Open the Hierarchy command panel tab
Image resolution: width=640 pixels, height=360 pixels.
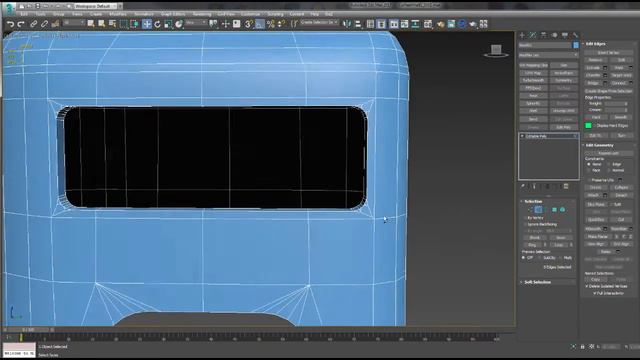point(544,35)
